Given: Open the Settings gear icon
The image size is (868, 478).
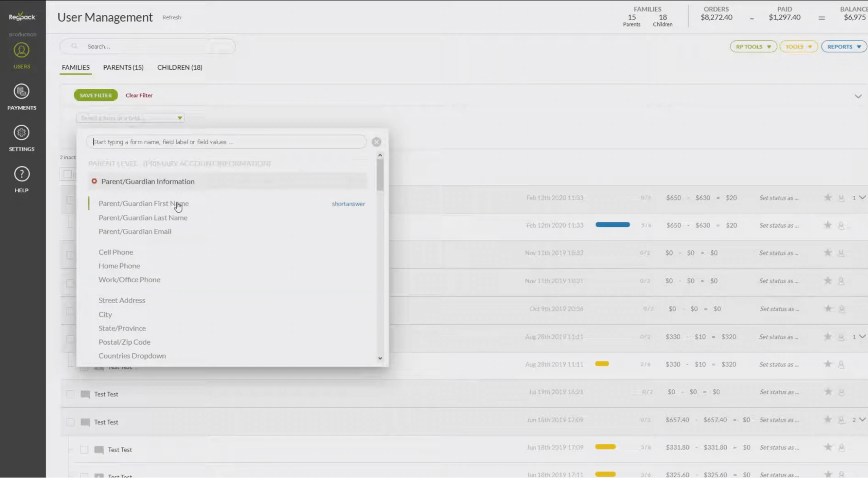Looking at the screenshot, I should (x=21, y=133).
